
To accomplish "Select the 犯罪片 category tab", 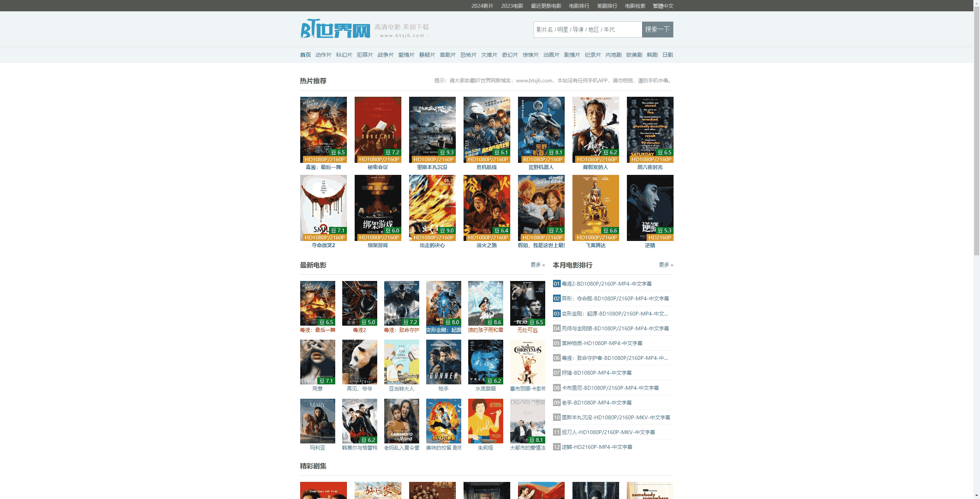I will click(x=365, y=55).
